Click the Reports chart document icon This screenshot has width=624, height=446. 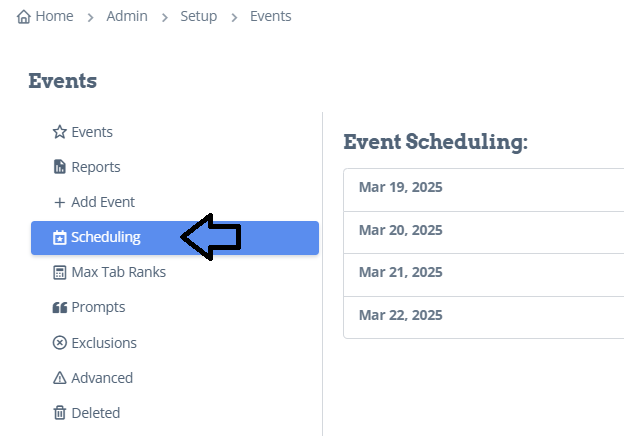click(x=60, y=167)
